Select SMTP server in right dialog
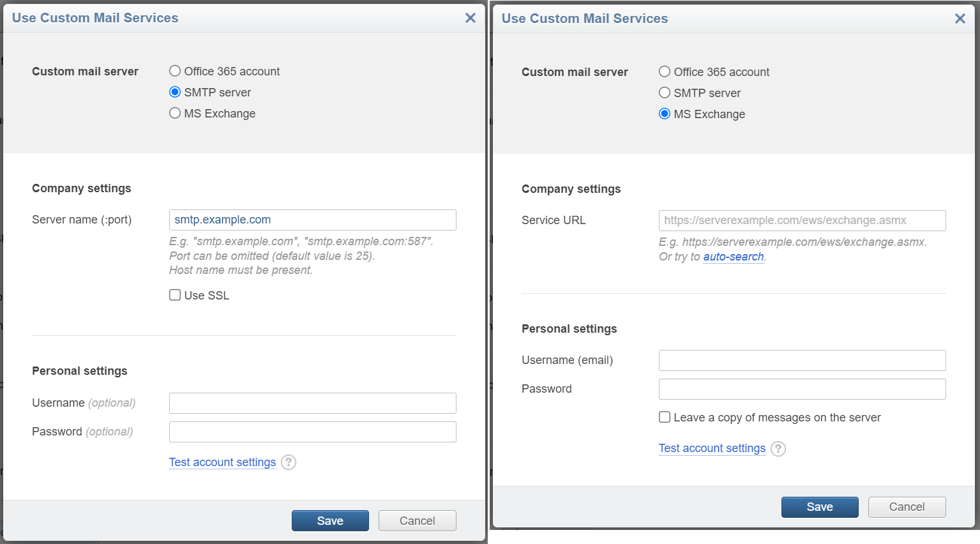The width and height of the screenshot is (980, 544). (x=665, y=93)
